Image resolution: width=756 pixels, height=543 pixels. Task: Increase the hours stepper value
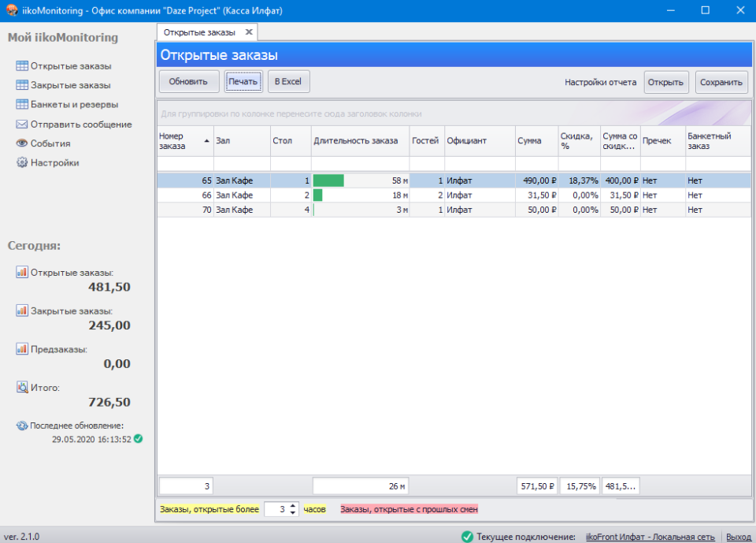(x=293, y=505)
